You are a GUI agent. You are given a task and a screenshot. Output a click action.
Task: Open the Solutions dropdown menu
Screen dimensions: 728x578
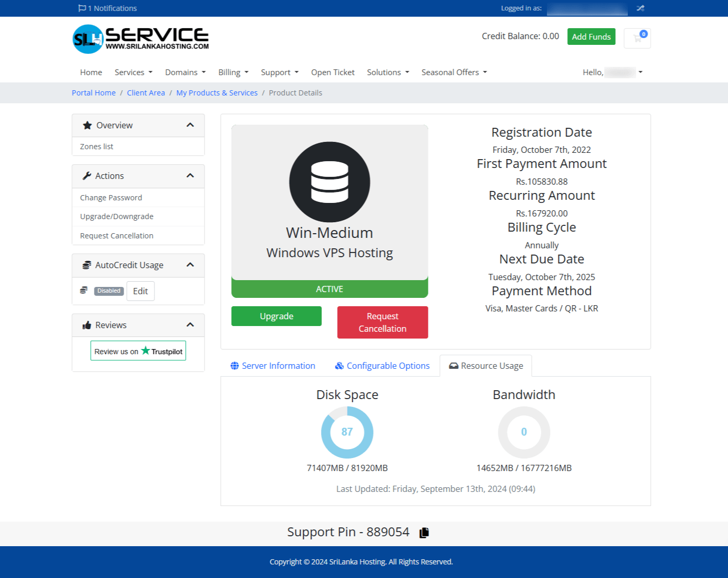388,73
